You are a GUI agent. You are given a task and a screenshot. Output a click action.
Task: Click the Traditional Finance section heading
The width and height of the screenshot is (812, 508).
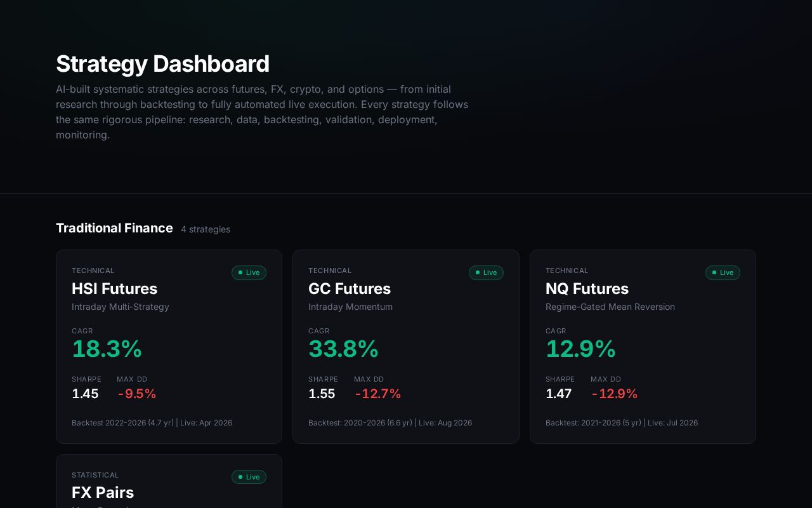[114, 228]
